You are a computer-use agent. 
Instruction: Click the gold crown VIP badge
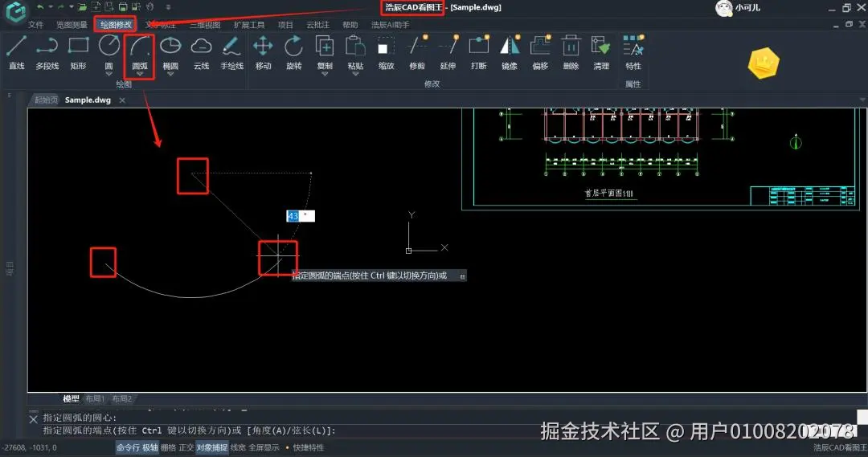coord(764,63)
